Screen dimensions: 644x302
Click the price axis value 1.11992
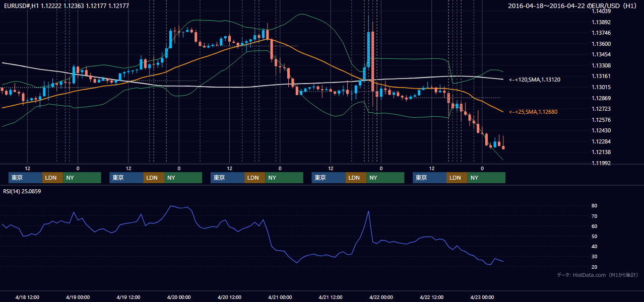pos(601,163)
